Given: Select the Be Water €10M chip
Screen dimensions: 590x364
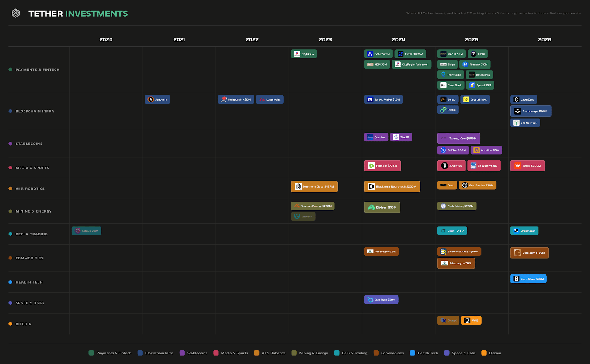Looking at the screenshot, I should coord(484,166).
